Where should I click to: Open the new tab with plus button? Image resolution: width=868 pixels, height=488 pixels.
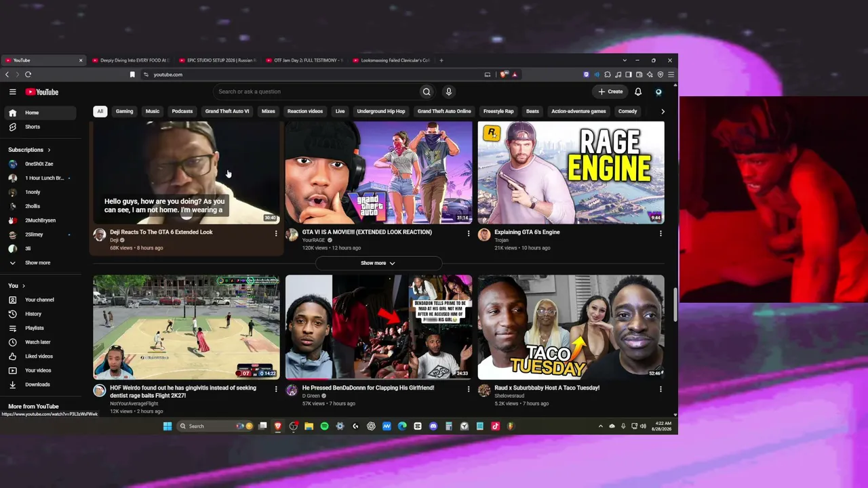pos(441,60)
